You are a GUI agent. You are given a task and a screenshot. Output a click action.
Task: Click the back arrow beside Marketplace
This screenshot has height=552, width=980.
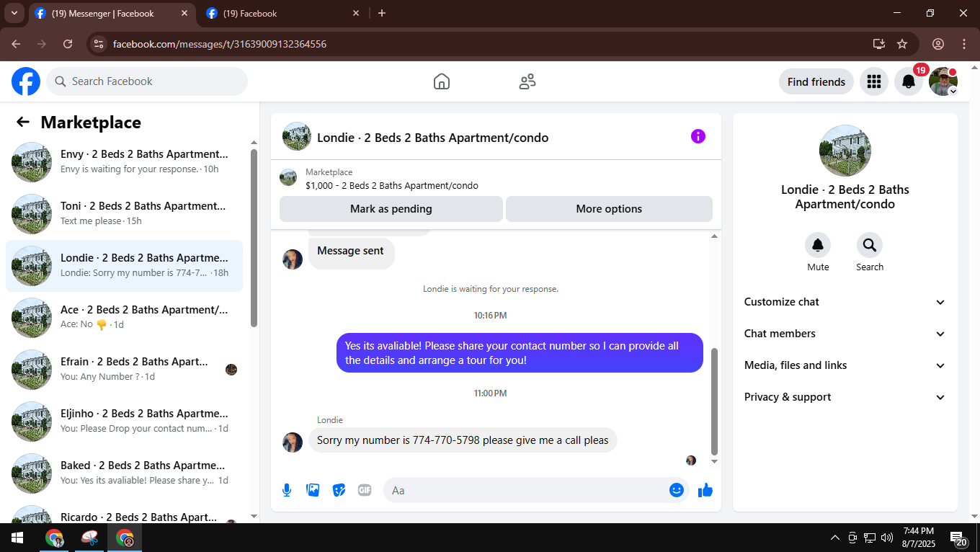[x=23, y=123]
